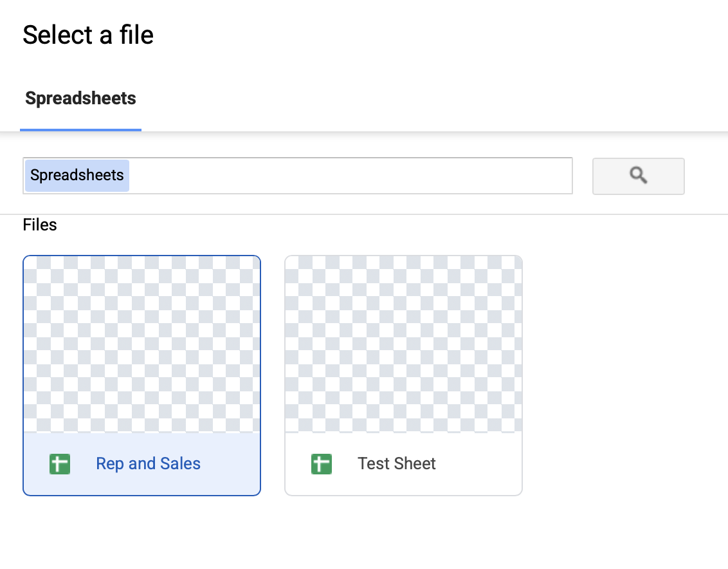Image resolution: width=728 pixels, height=569 pixels.
Task: Click the Rep and Sales file name label
Action: click(x=148, y=463)
